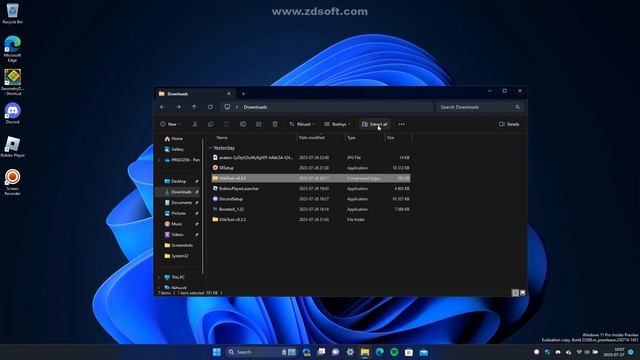Image resolution: width=640 pixels, height=360 pixels.
Task: Select the bottom VibeTool file folder
Action: point(311,220)
